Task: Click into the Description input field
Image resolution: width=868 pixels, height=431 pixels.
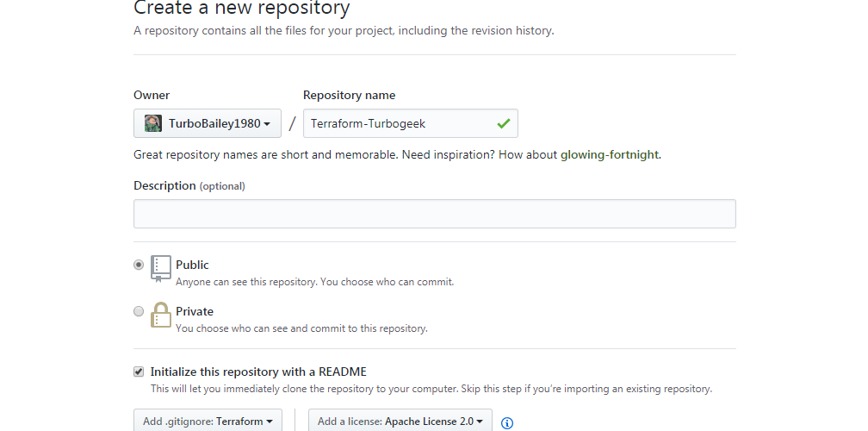Action: tap(435, 214)
